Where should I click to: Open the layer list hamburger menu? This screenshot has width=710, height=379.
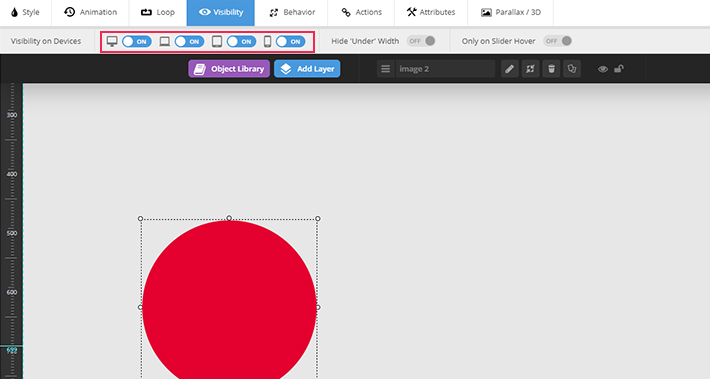coord(385,69)
